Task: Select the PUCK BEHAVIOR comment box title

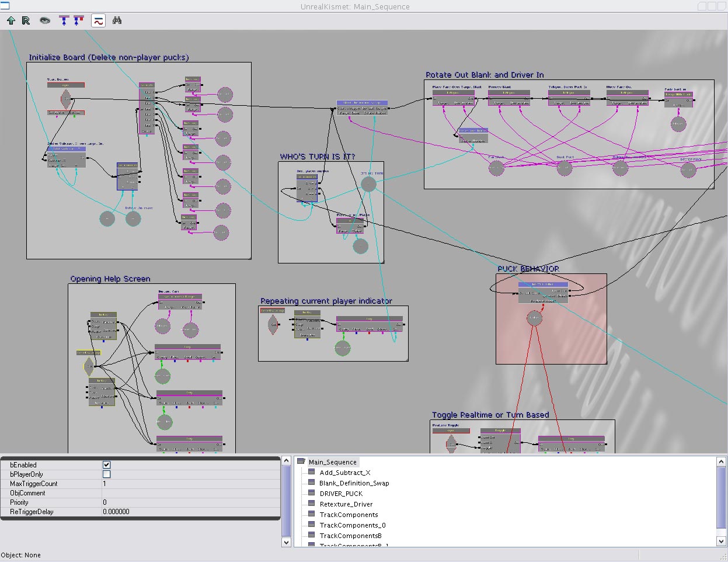Action: 528,269
